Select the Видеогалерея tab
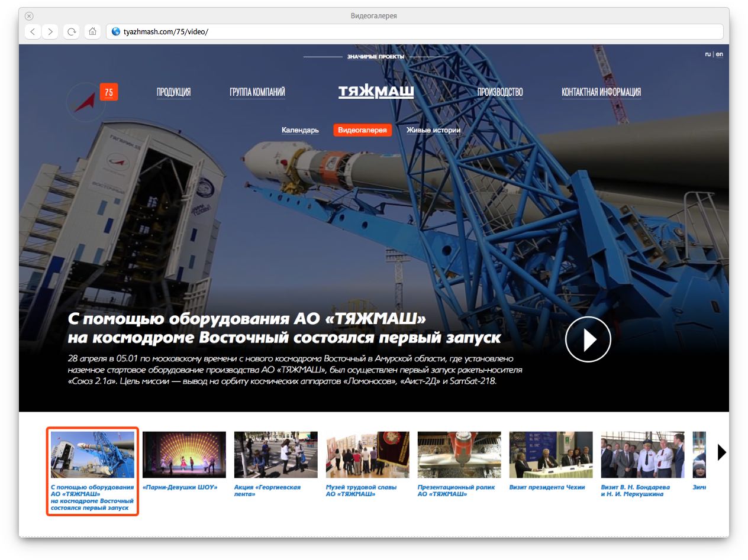 coord(362,130)
